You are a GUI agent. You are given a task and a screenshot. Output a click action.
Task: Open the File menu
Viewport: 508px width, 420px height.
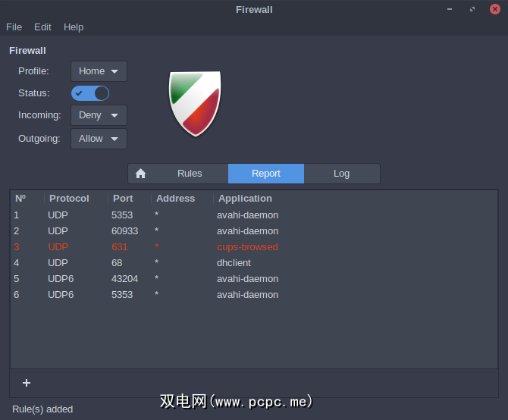[14, 27]
